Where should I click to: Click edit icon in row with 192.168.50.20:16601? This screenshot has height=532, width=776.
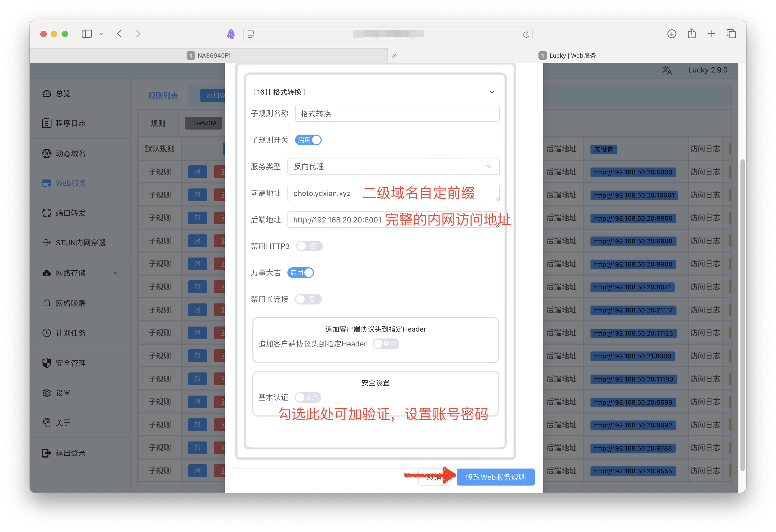coord(197,195)
